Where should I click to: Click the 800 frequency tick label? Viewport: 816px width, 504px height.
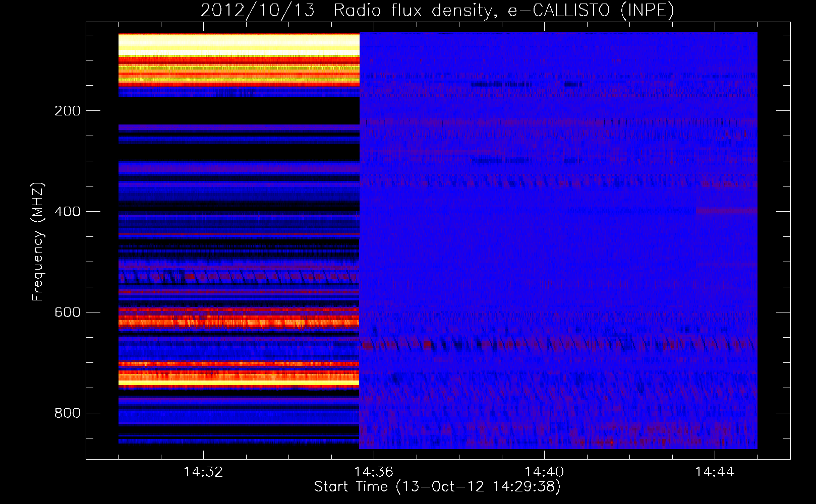point(68,413)
